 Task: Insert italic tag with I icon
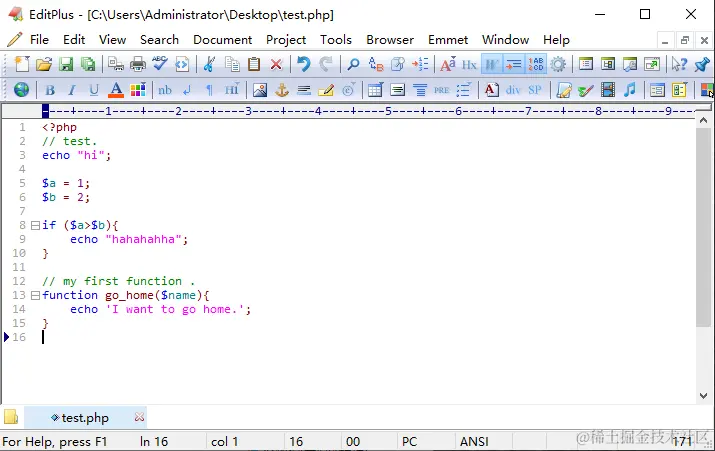tap(72, 90)
